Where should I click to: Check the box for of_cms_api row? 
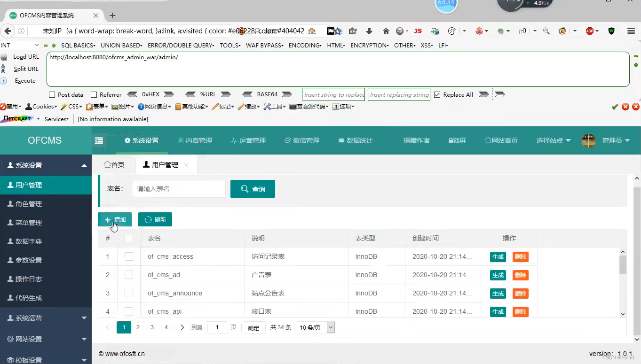coord(129,311)
